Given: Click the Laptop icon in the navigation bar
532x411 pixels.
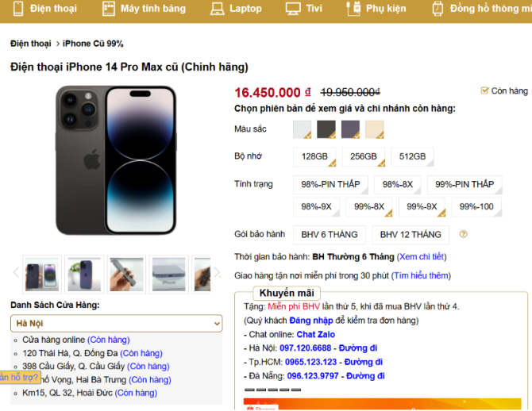Looking at the screenshot, I should pos(217,9).
